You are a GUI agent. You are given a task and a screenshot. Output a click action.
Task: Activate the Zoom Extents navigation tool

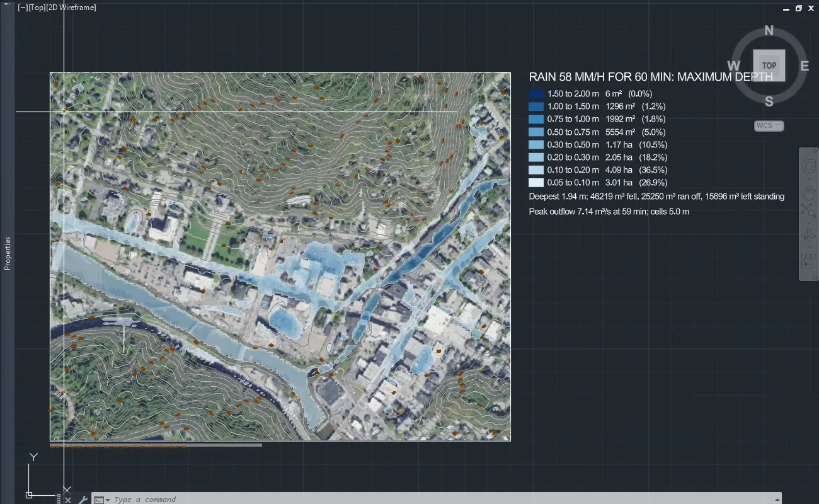pos(808,211)
